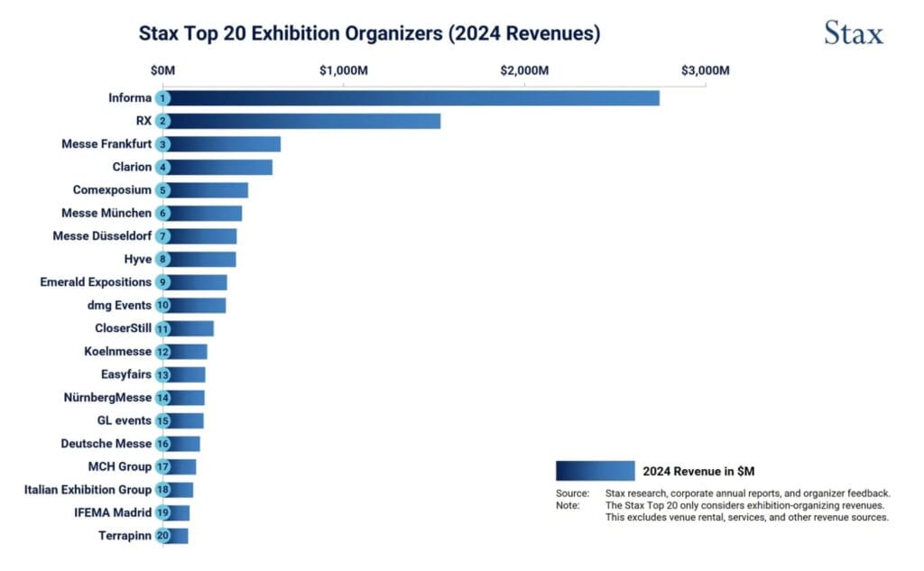Select the Clarion revenue bar
The image size is (924, 571).
click(x=218, y=168)
